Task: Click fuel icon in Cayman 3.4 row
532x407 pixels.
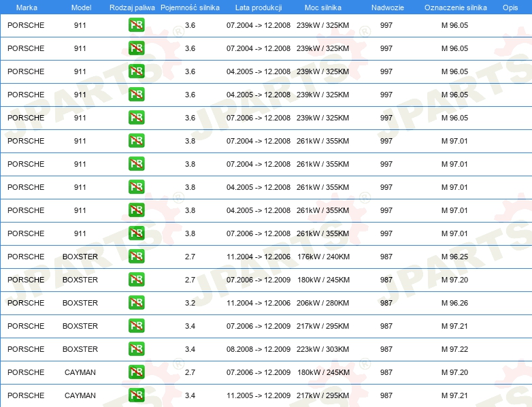Action: click(136, 395)
